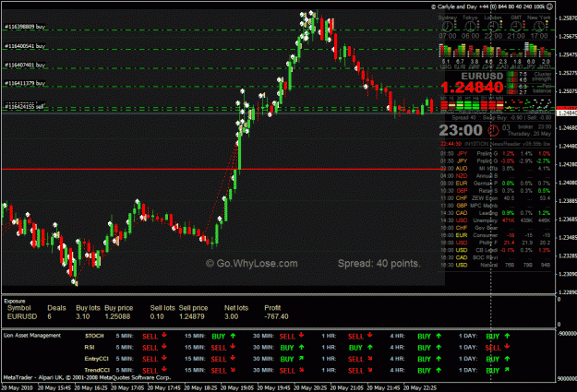Image resolution: width=577 pixels, height=392 pixels.
Task: Click the Tokyo clock icon
Action: [x=470, y=26]
